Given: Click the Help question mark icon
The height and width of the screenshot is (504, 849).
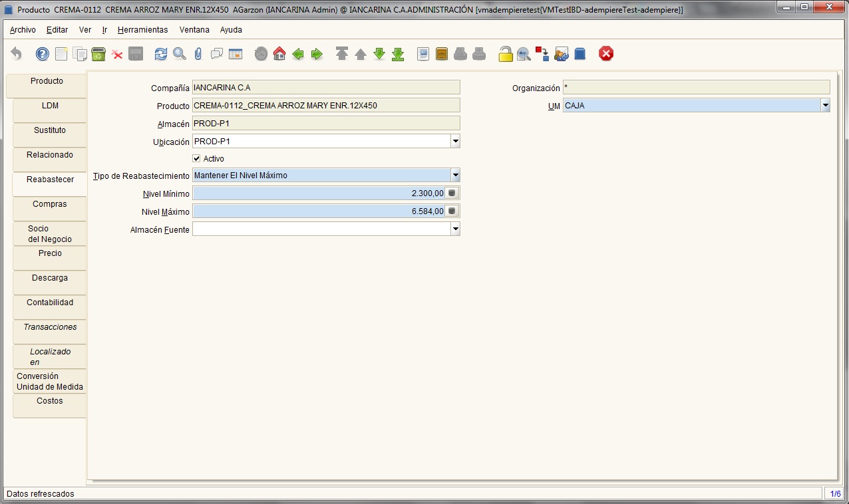Looking at the screenshot, I should (x=43, y=54).
